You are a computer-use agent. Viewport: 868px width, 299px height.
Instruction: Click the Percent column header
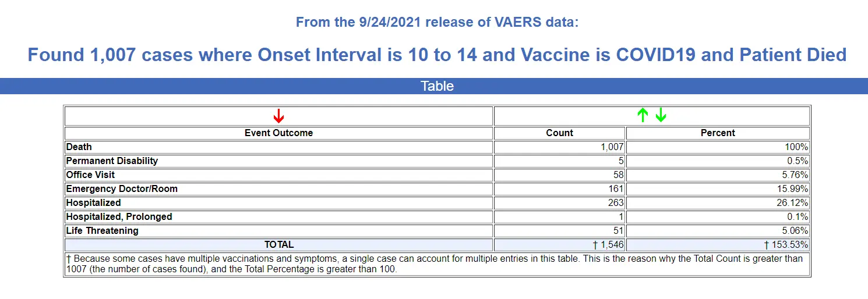pos(718,133)
